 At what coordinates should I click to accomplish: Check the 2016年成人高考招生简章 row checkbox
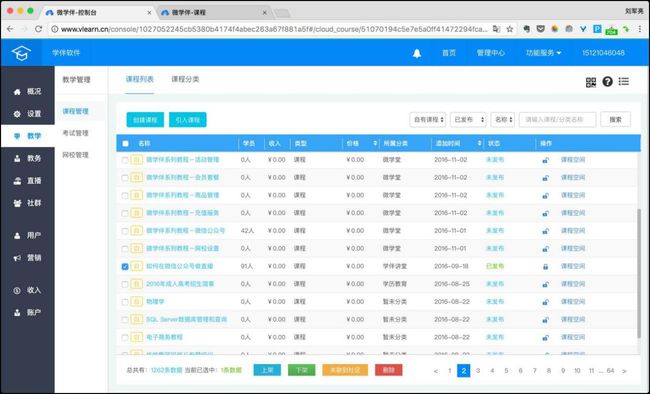coord(125,285)
